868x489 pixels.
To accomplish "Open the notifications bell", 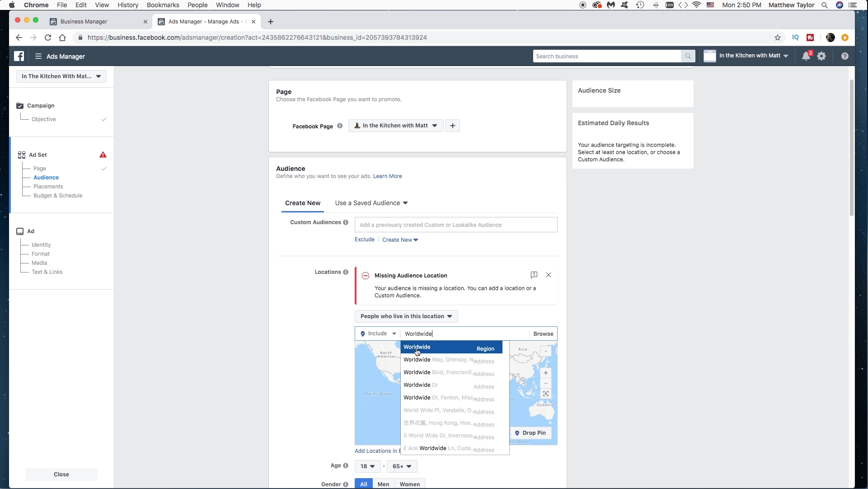I will pyautogui.click(x=806, y=56).
